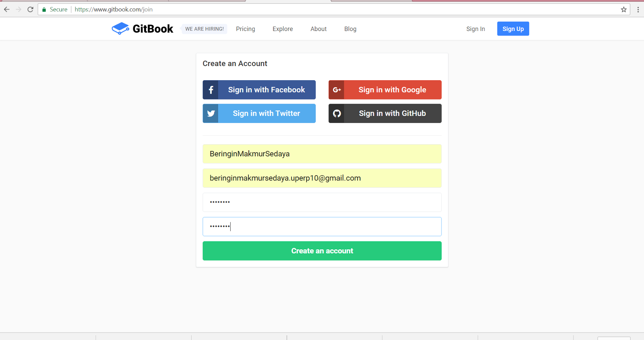Click the green Create an account button

click(322, 251)
